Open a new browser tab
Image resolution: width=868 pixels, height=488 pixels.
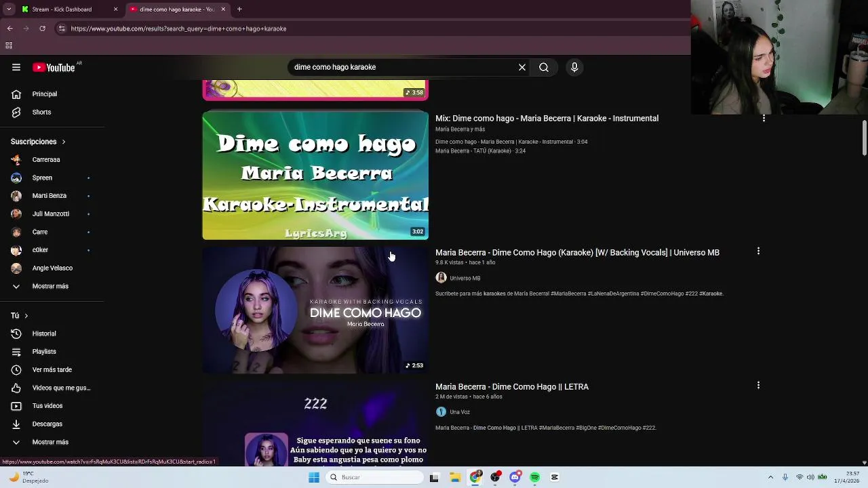(x=239, y=9)
